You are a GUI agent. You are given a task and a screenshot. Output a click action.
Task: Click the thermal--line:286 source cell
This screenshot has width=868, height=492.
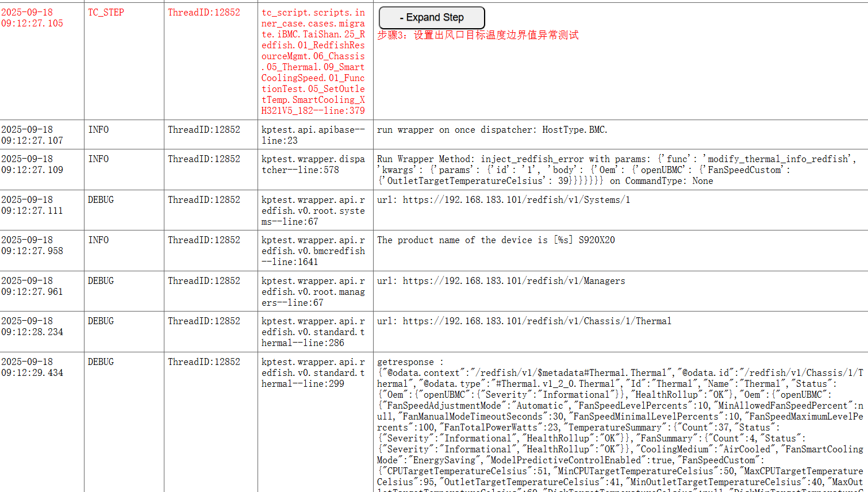coord(313,332)
